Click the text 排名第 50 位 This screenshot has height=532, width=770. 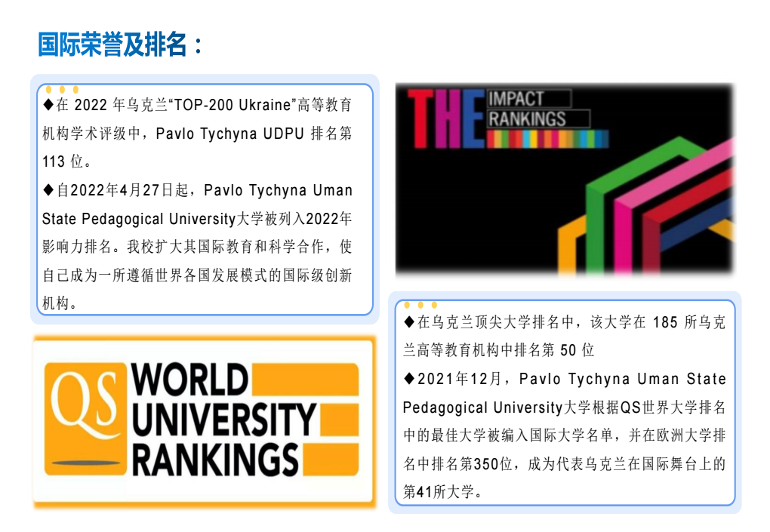553,350
